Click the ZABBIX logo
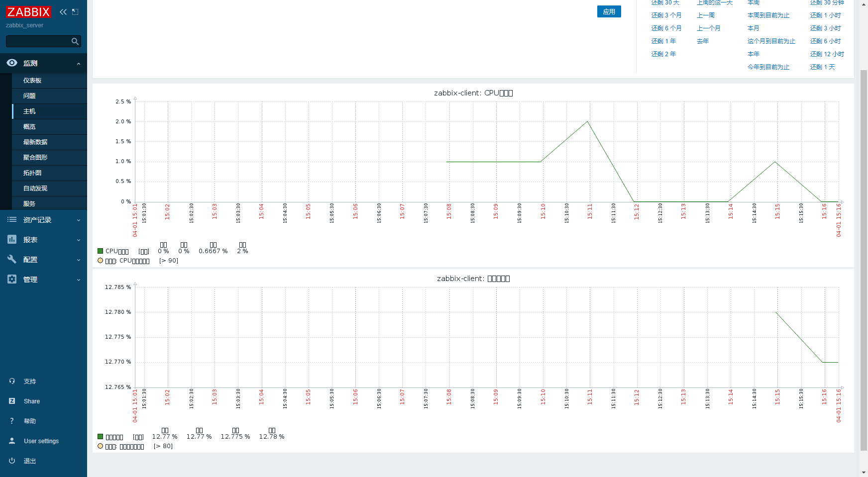The width and height of the screenshot is (868, 477). point(28,12)
